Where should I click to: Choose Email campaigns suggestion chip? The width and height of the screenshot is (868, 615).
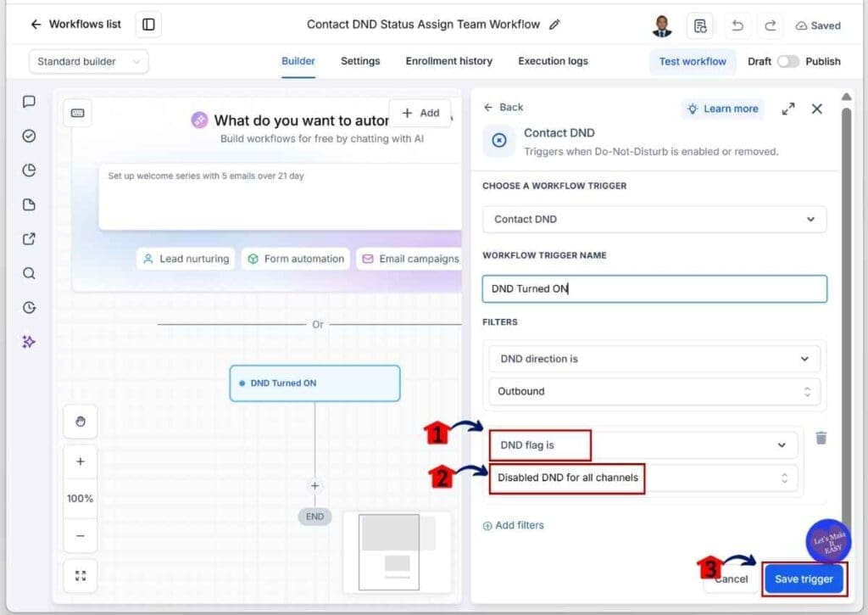tap(409, 259)
